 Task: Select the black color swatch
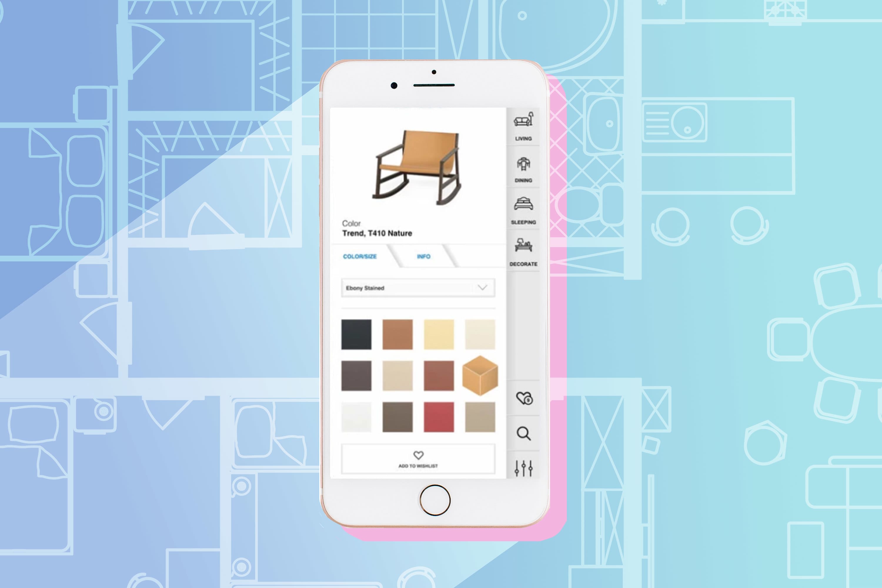click(357, 334)
